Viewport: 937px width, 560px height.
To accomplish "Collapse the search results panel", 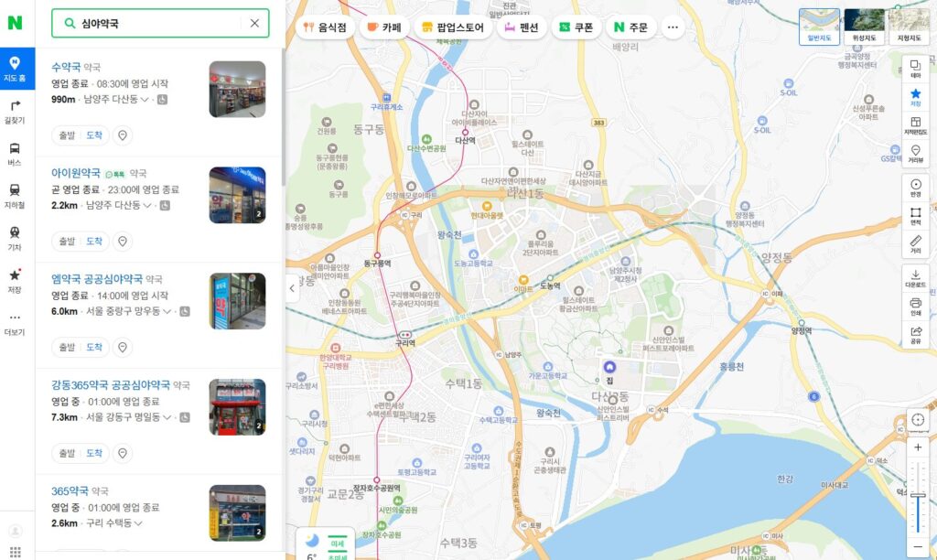I will click(291, 288).
